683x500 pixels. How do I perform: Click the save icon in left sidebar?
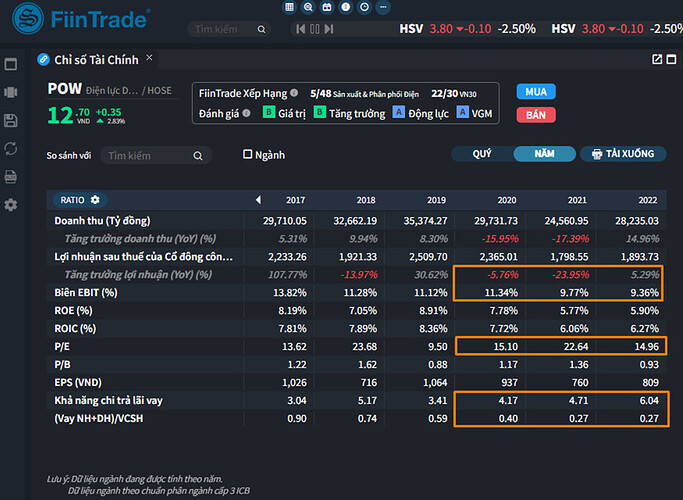(11, 121)
